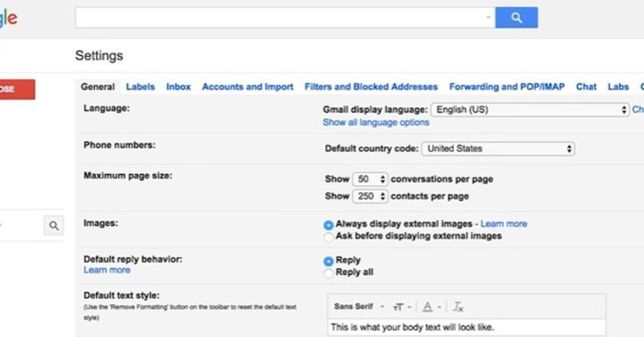Click the red Compose button
The width and height of the screenshot is (644, 337).
coord(17,89)
